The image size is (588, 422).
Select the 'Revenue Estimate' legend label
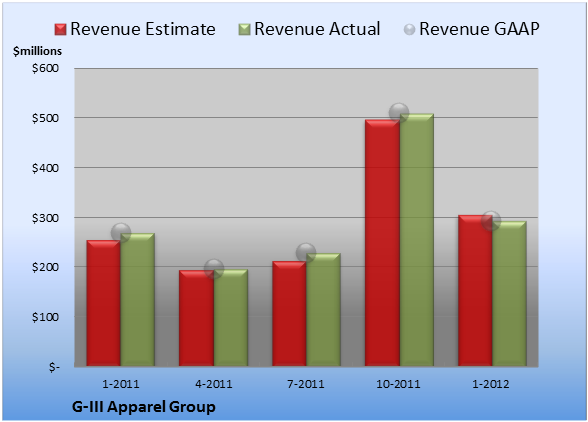click(143, 29)
